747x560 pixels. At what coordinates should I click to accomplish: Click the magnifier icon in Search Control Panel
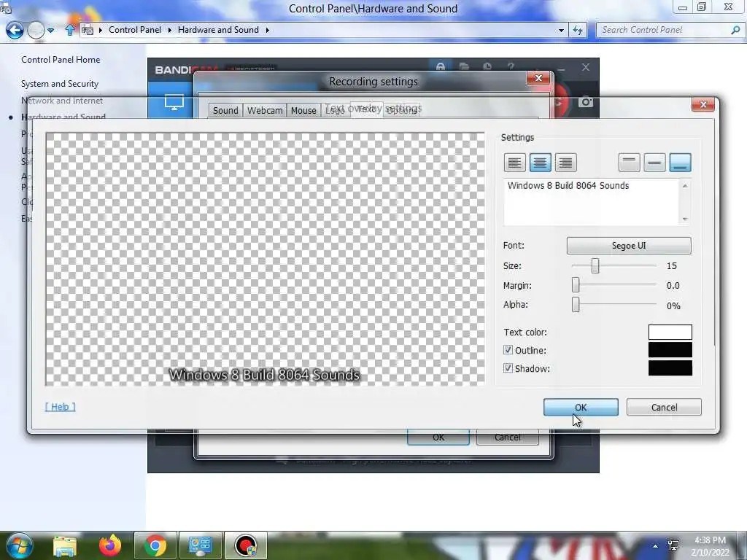point(735,30)
